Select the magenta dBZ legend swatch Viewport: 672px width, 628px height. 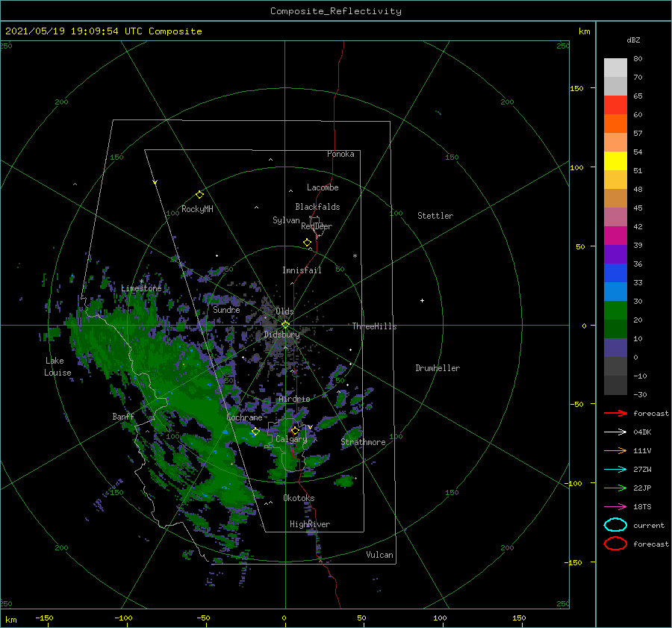pyautogui.click(x=615, y=236)
